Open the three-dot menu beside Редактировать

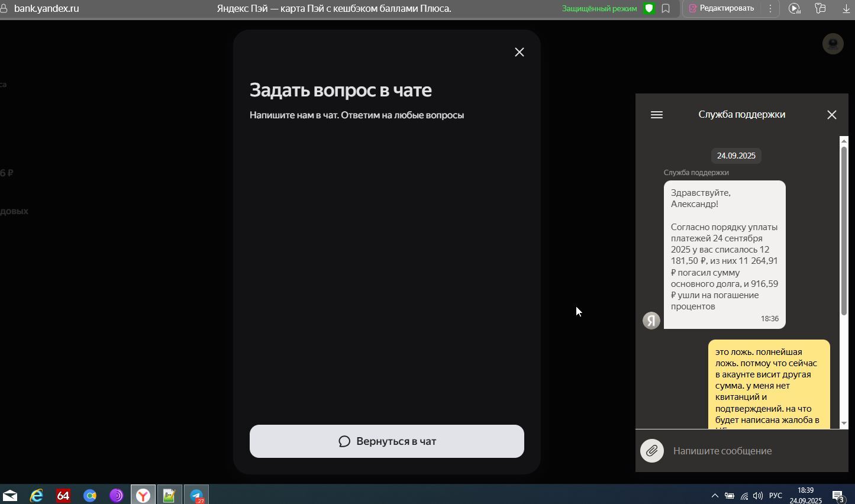click(770, 9)
